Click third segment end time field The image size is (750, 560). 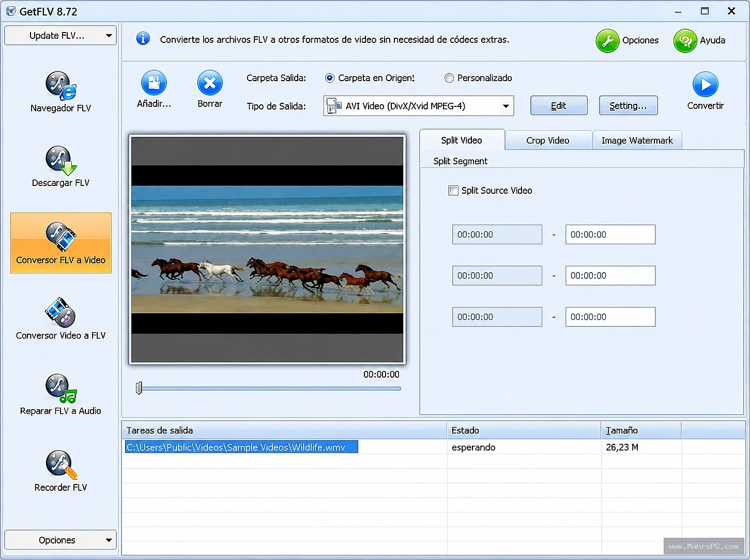point(610,317)
